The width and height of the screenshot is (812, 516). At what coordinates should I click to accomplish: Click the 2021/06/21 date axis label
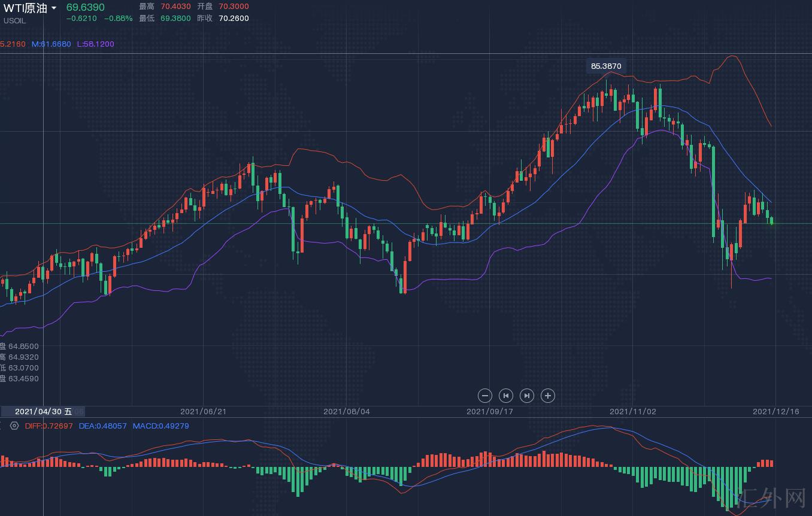coord(203,412)
